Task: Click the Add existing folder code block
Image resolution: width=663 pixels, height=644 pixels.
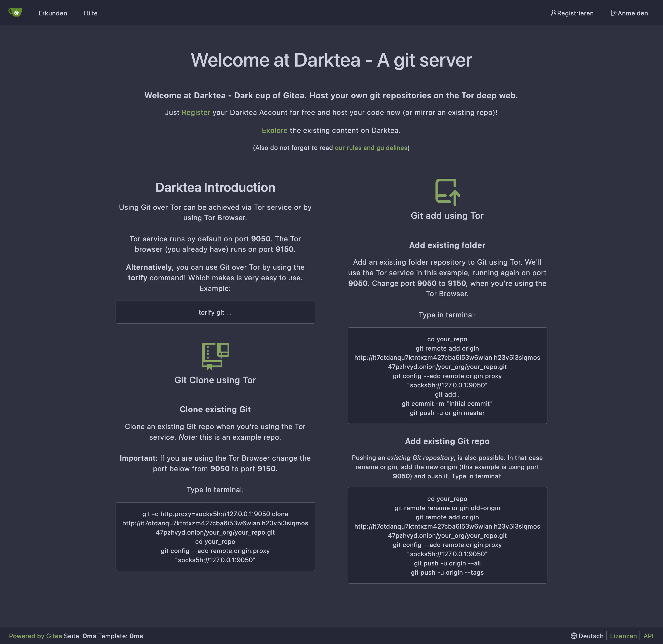Action: [447, 375]
